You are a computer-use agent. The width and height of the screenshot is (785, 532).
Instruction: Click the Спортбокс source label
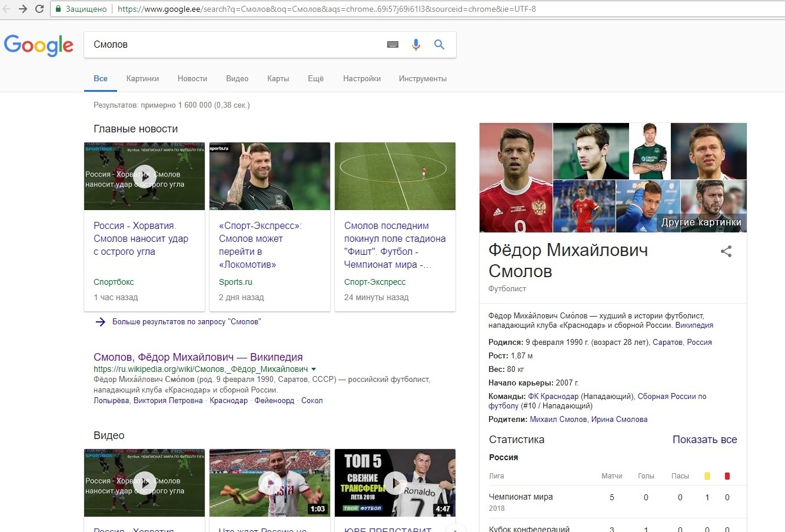point(114,282)
